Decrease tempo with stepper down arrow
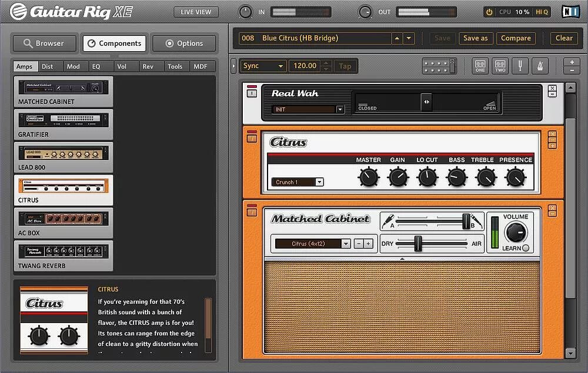This screenshot has width=588, height=373. [326, 69]
